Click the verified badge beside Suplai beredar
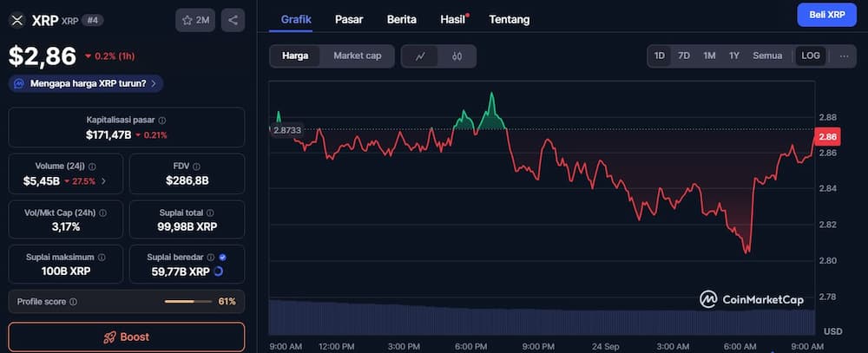The height and width of the screenshot is (353, 868). pos(222,258)
